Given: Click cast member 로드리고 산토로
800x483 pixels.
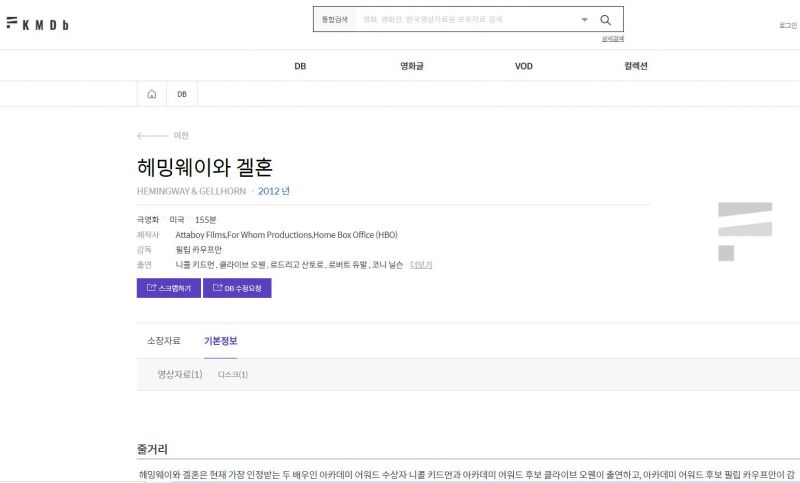Looking at the screenshot, I should pos(297,265).
